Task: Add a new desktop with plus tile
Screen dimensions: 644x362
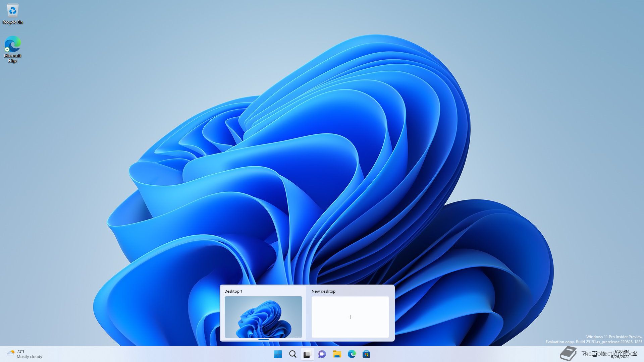Action: coord(350,317)
